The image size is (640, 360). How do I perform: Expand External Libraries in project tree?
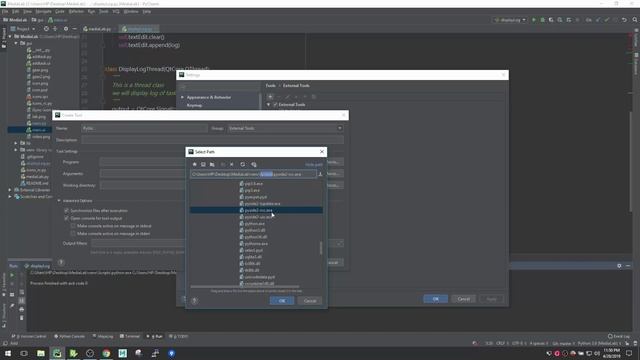pos(10,190)
